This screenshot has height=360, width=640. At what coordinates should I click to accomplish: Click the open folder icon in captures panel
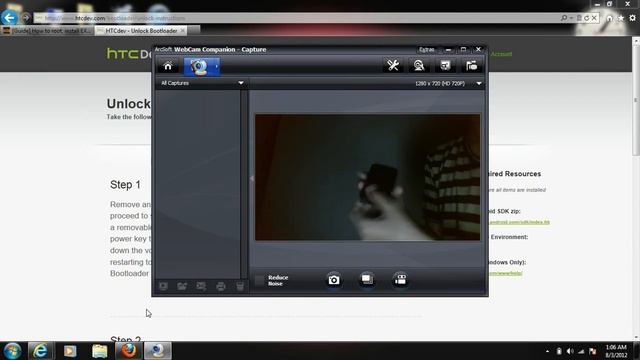point(182,287)
